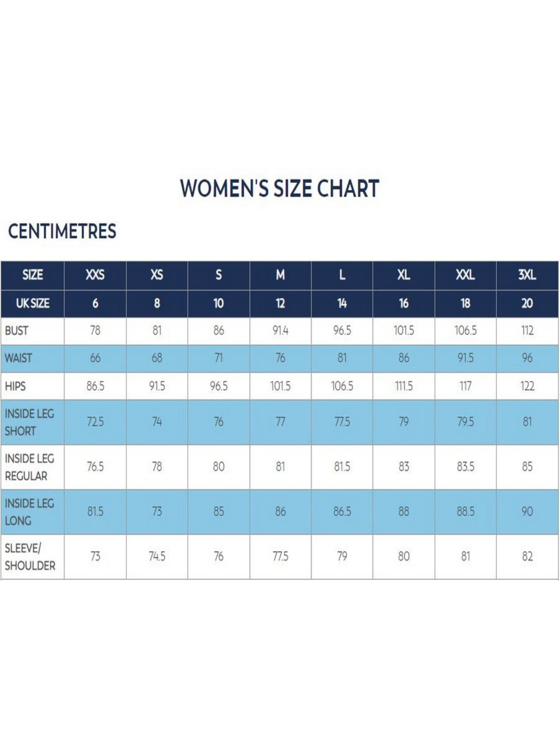The height and width of the screenshot is (749, 560).
Task: Click the sleeve value 74.5 cell
Action: click(x=157, y=557)
